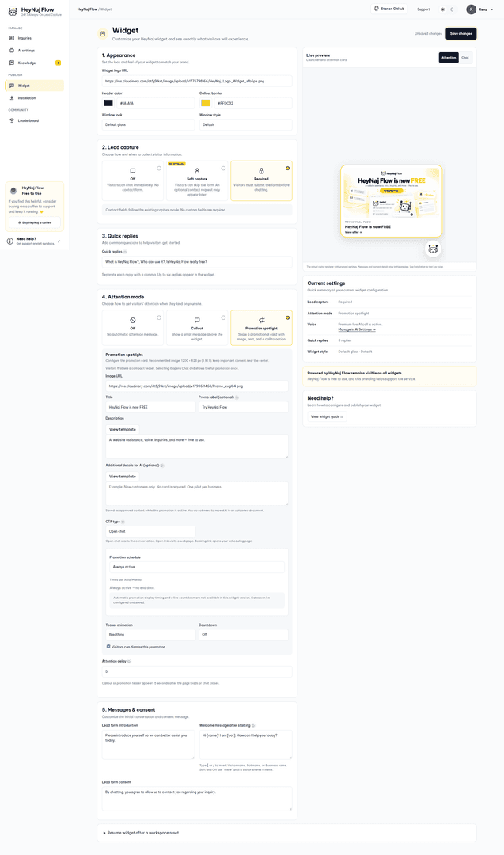The width and height of the screenshot is (504, 855).
Task: Open Manage in AI Settings link
Action: tap(357, 329)
